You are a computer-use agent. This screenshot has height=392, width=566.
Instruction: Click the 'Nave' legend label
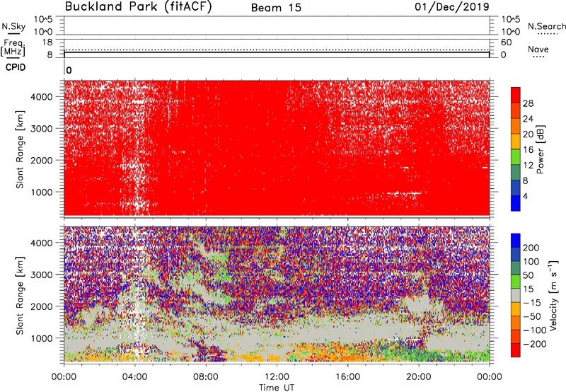(x=538, y=49)
